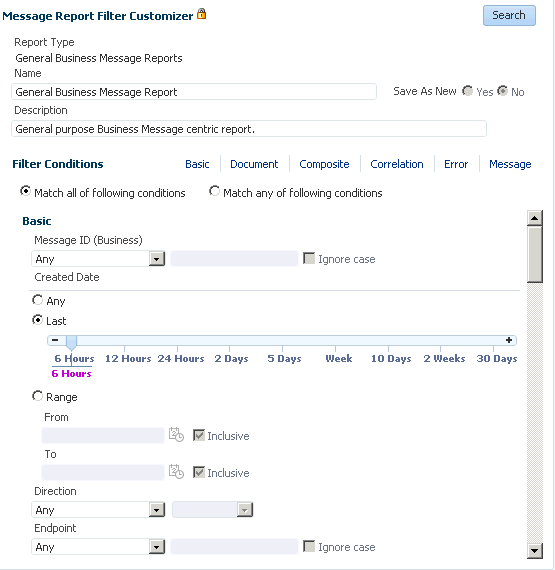Click the slider plus icon
Image resolution: width=555 pixels, height=570 pixels.
[x=509, y=340]
